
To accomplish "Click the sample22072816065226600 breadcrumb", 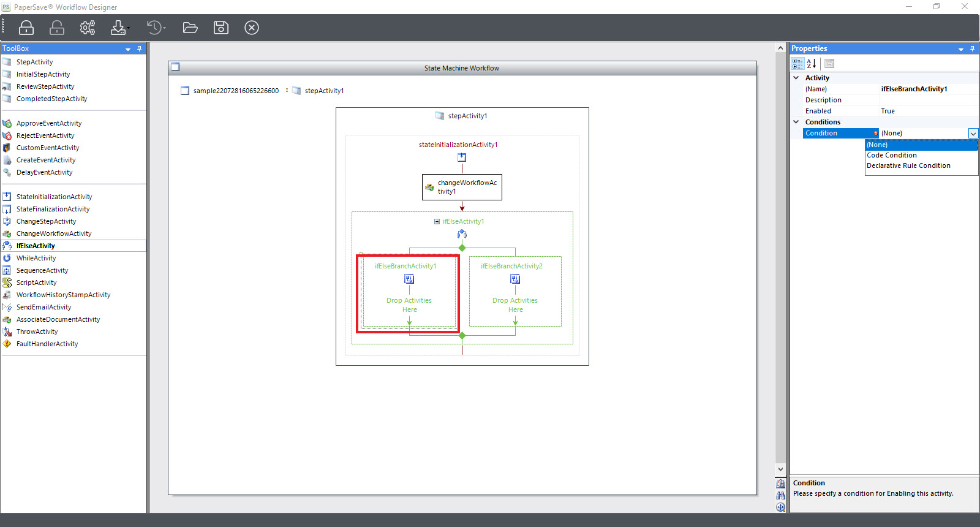I will click(x=236, y=91).
